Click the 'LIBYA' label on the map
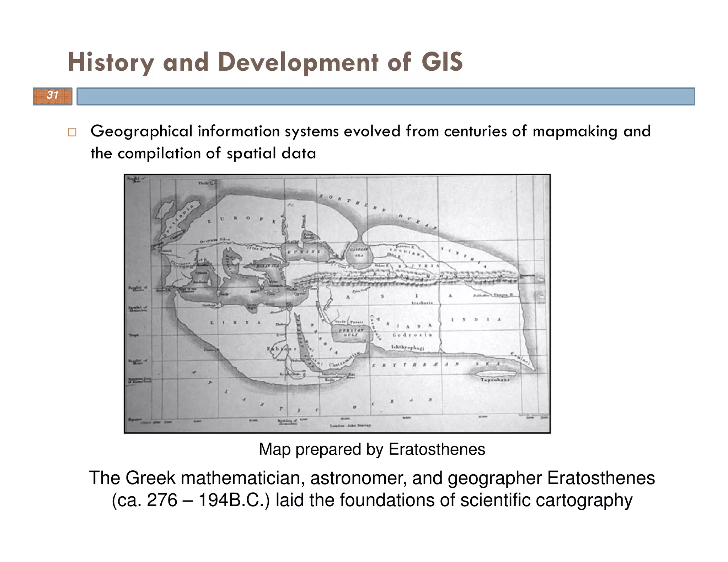This screenshot has height=562, width=728. pyautogui.click(x=236, y=323)
